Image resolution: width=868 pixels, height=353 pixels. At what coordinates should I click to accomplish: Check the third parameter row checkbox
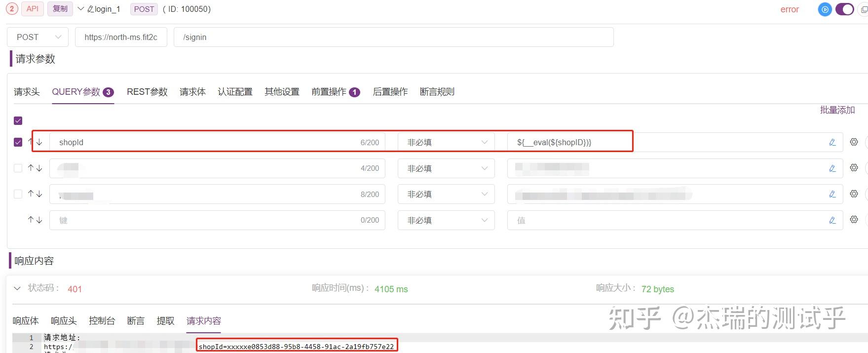(18, 194)
